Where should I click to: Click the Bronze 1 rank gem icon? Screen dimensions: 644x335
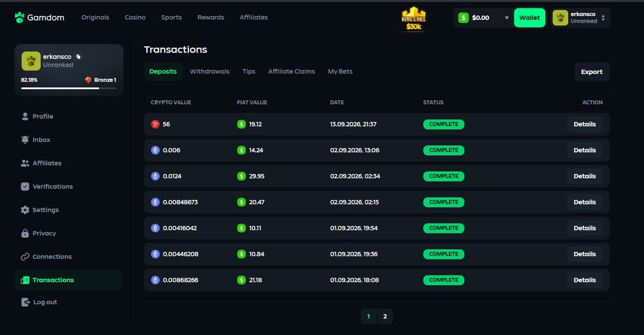click(88, 80)
